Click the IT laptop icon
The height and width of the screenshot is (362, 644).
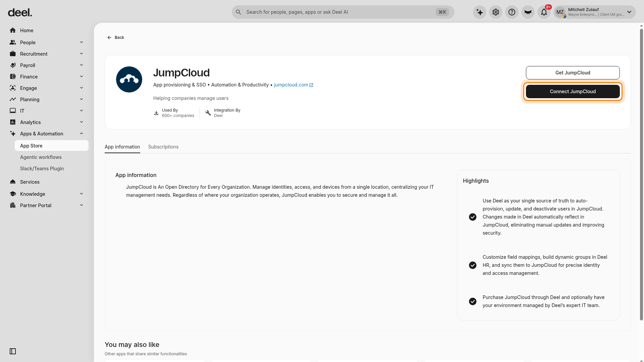point(13,111)
